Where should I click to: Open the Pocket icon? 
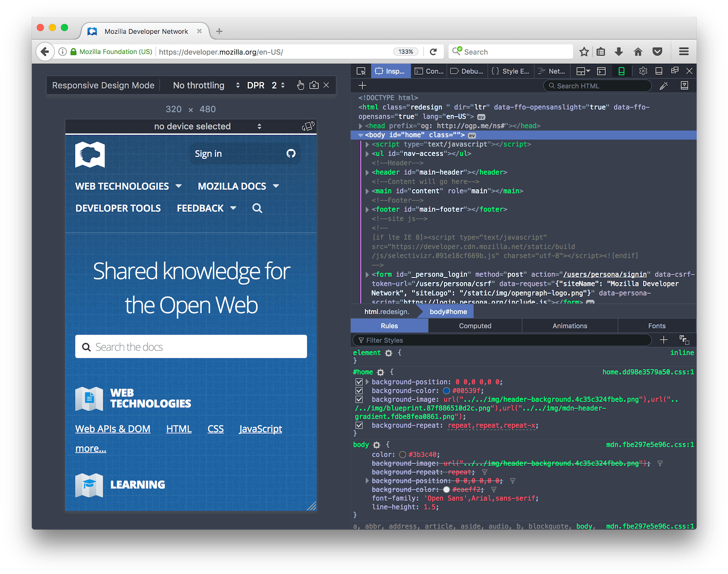click(657, 52)
